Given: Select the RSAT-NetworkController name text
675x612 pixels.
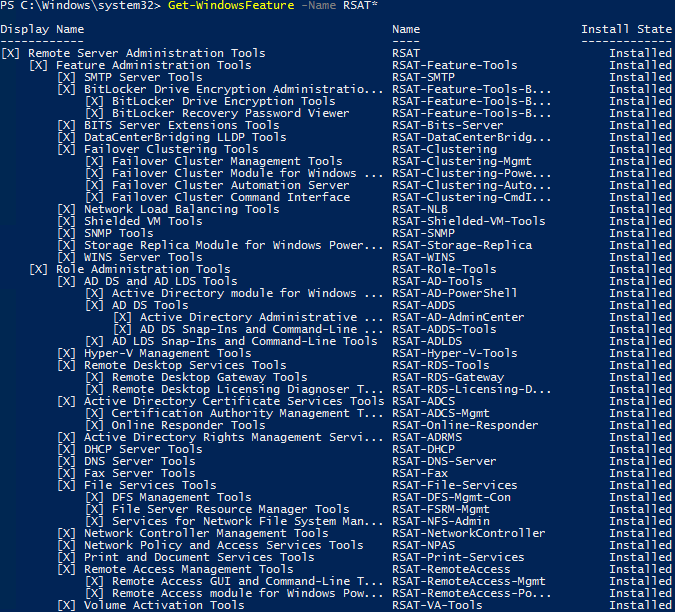Looking at the screenshot, I should (x=469, y=534).
